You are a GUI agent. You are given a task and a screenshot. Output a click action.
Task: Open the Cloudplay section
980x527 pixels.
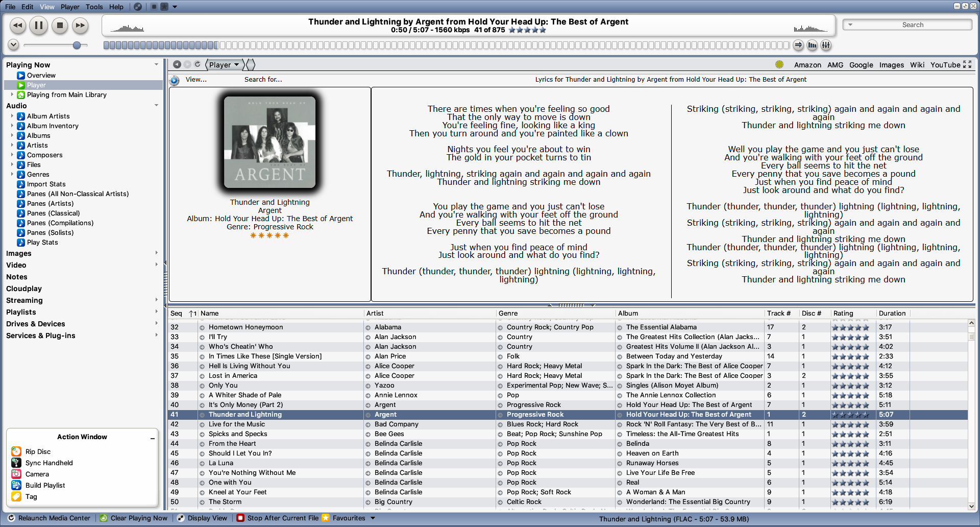click(x=24, y=289)
